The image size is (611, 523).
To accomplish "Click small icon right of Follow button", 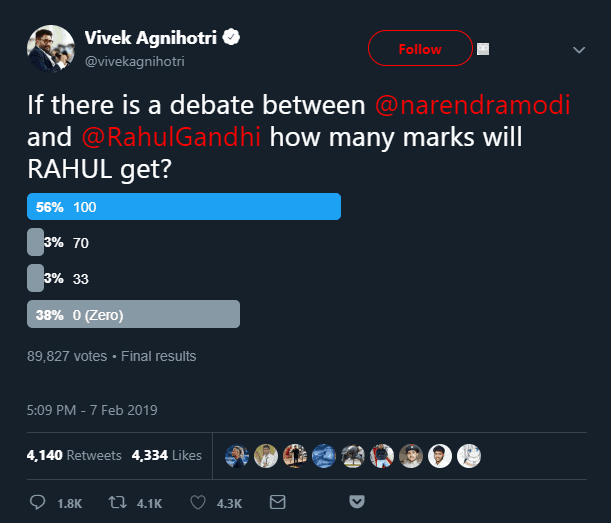I will [482, 48].
